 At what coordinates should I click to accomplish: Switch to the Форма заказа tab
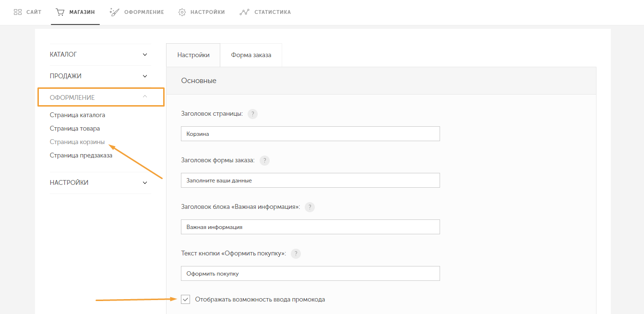coord(251,55)
